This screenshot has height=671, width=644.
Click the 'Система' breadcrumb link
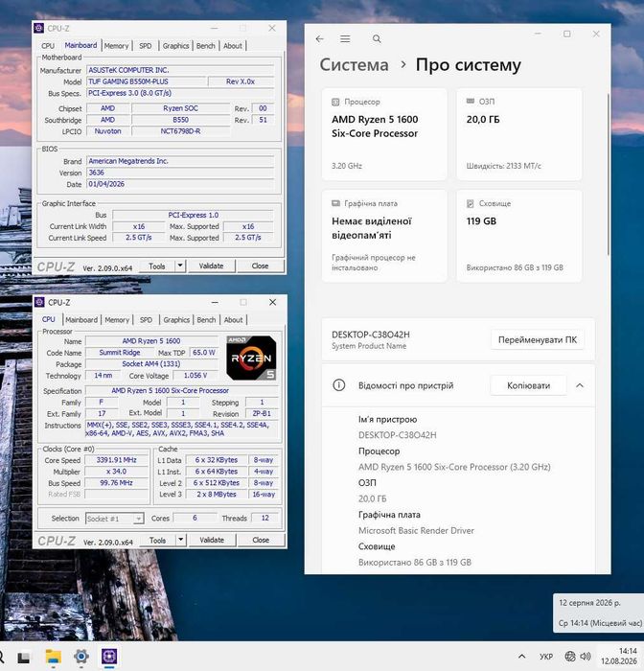click(354, 65)
